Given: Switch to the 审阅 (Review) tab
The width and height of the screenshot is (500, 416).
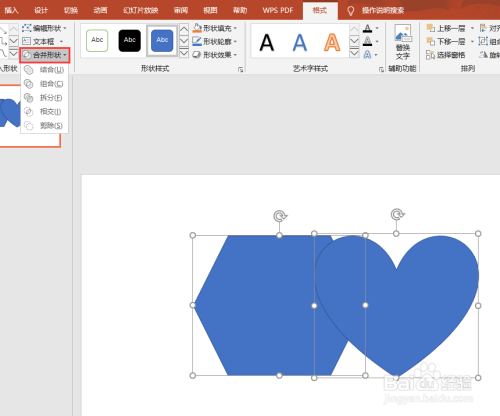Looking at the screenshot, I should point(181,10).
